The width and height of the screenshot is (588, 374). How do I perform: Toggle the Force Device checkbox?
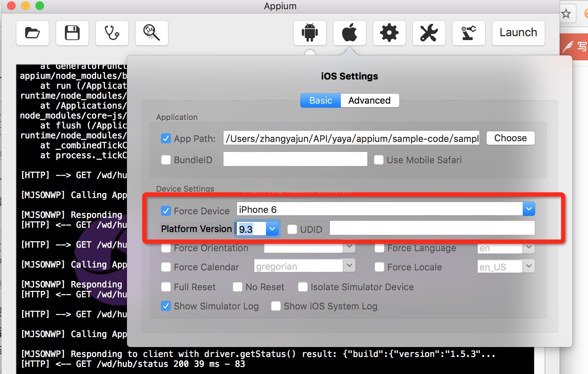(166, 211)
